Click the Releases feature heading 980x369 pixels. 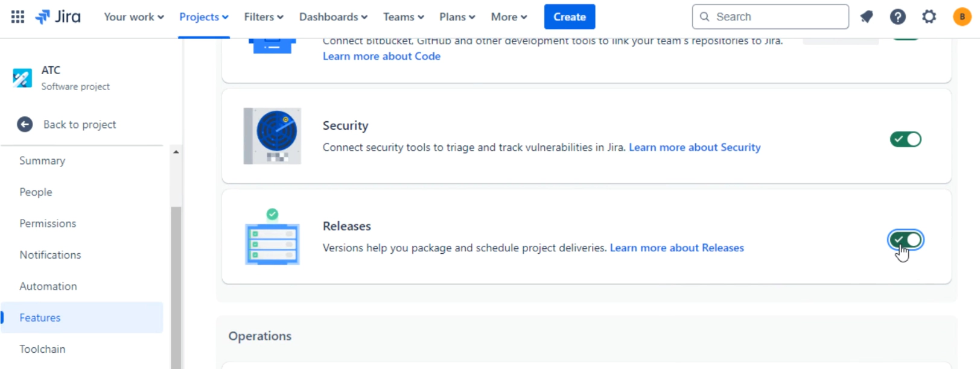(x=347, y=226)
